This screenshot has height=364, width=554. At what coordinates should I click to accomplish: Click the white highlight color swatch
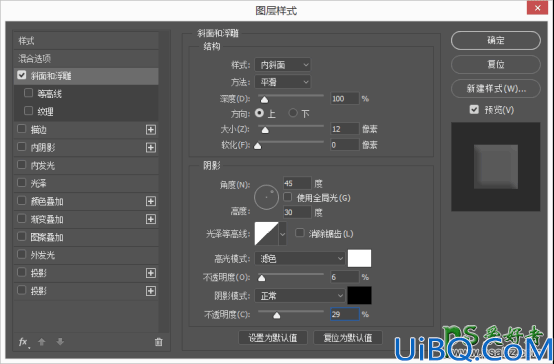[359, 258]
